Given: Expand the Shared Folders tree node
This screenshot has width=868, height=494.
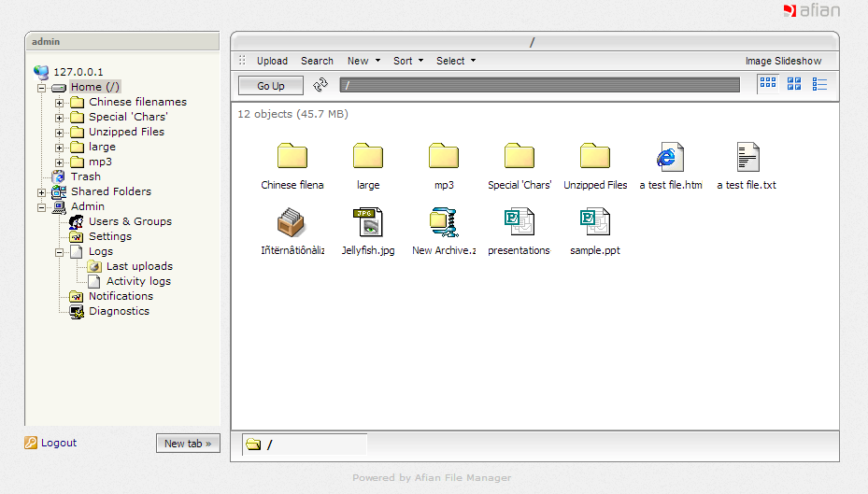Looking at the screenshot, I should [x=41, y=192].
